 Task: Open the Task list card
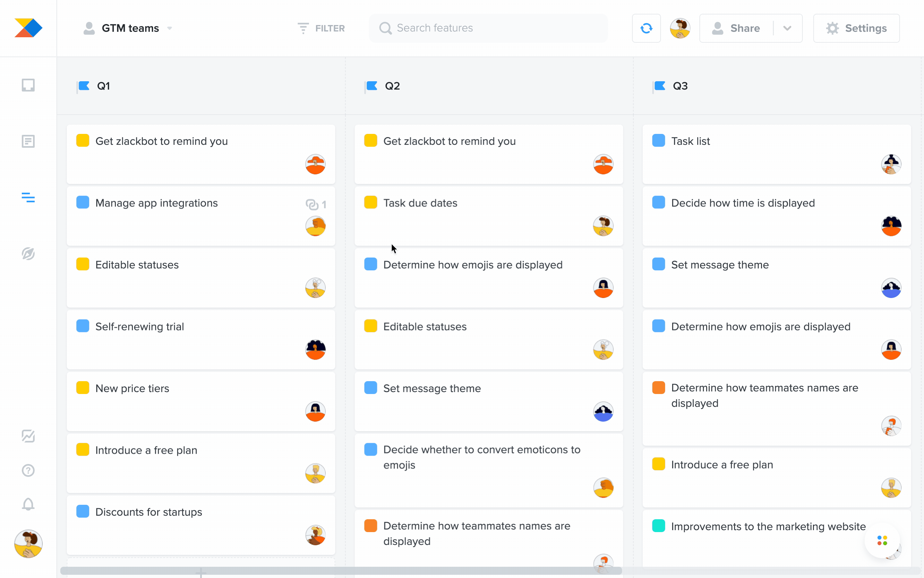click(777, 154)
